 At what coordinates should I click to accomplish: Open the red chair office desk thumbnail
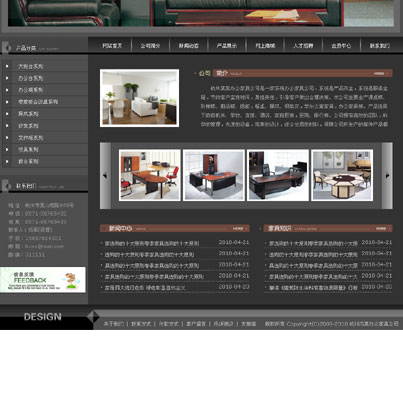pos(150,175)
